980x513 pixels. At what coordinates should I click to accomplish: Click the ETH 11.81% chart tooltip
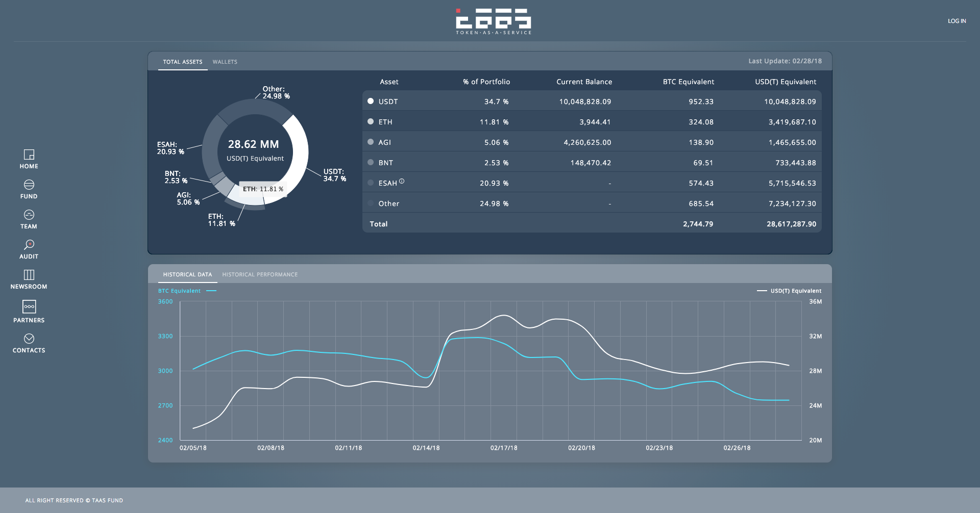263,189
